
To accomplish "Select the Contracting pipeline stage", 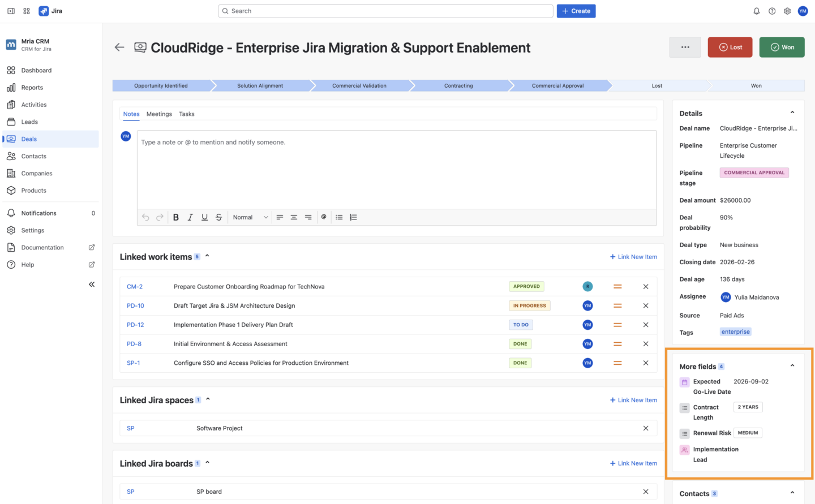I will tap(458, 86).
